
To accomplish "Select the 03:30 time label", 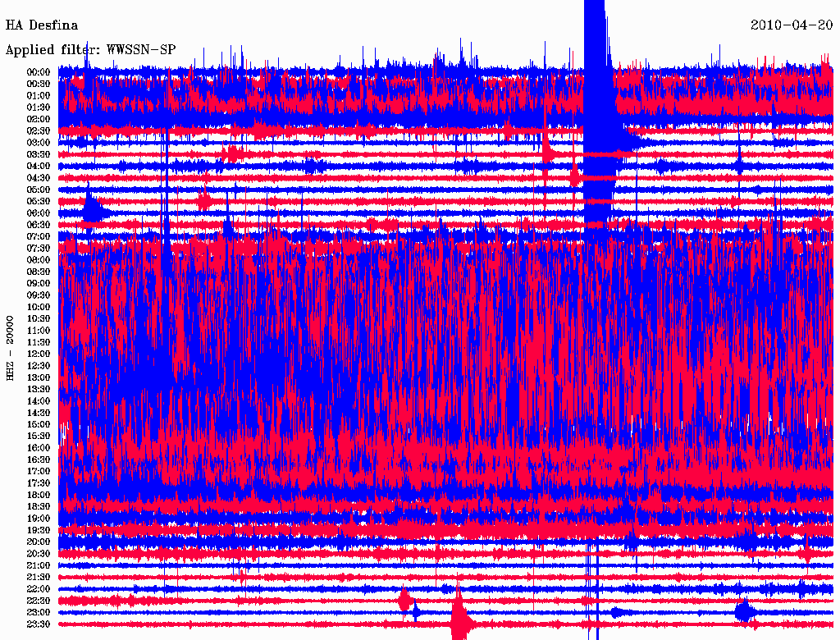I will 38,155.
